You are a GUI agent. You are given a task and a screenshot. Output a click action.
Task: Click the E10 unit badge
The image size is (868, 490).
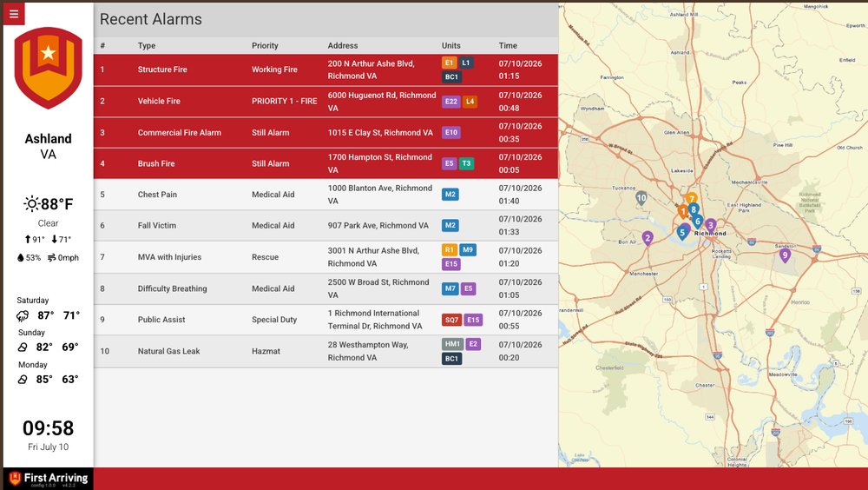click(x=451, y=132)
